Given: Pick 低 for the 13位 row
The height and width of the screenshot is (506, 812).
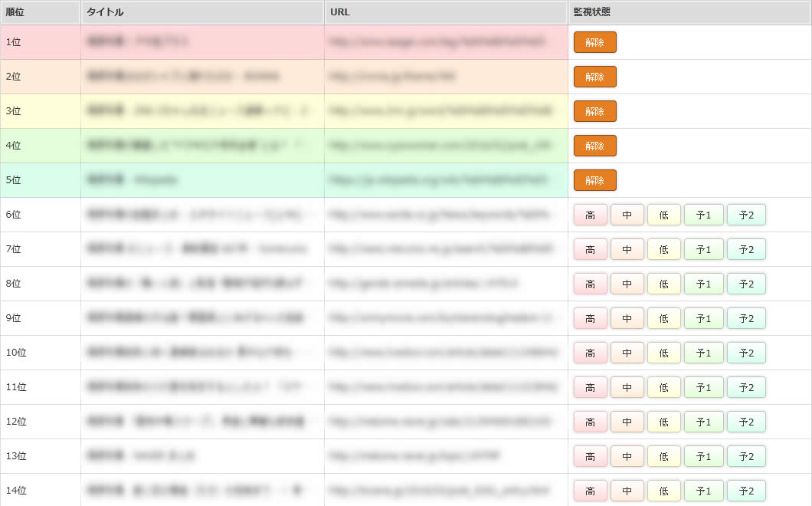Looking at the screenshot, I should 663,456.
